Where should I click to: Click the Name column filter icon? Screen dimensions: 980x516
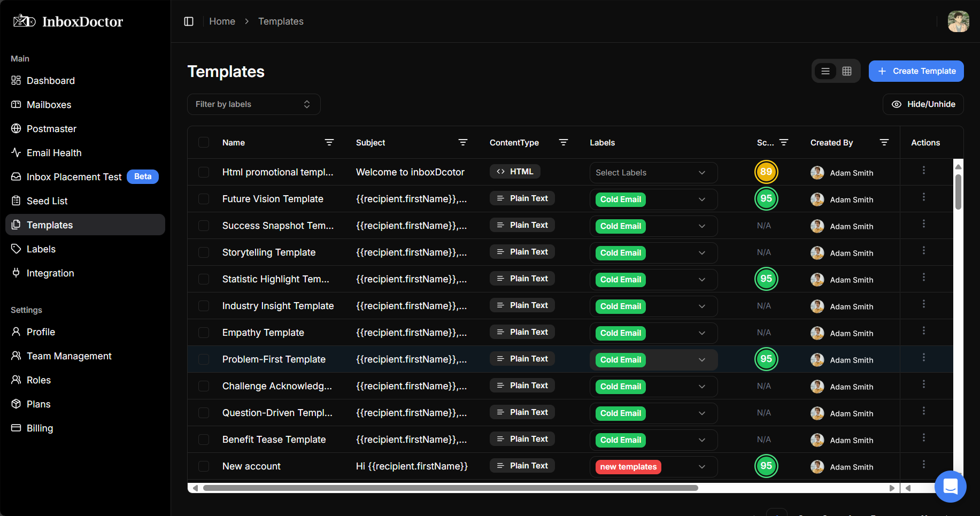[x=329, y=142]
